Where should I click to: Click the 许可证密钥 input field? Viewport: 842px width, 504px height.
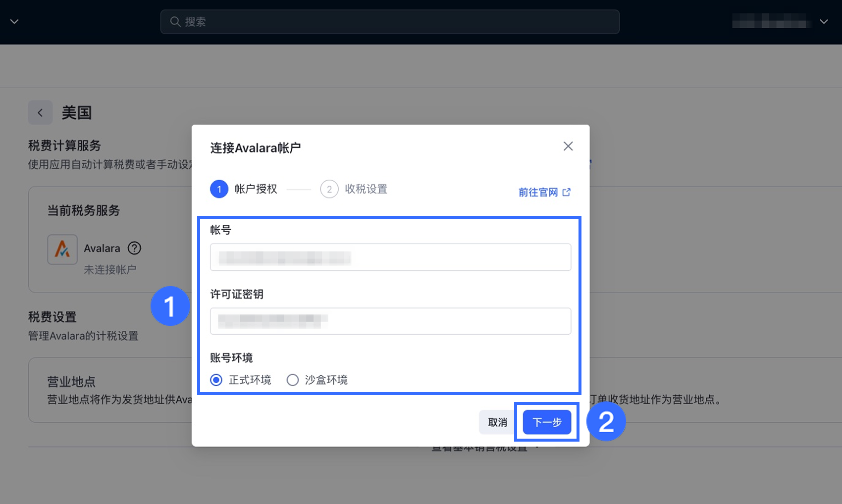[x=390, y=321]
